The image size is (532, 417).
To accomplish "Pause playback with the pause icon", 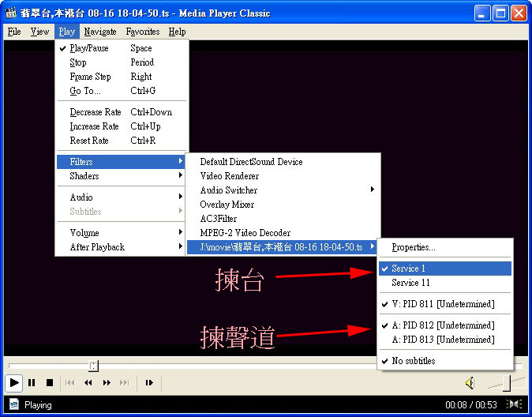I will coord(32,383).
